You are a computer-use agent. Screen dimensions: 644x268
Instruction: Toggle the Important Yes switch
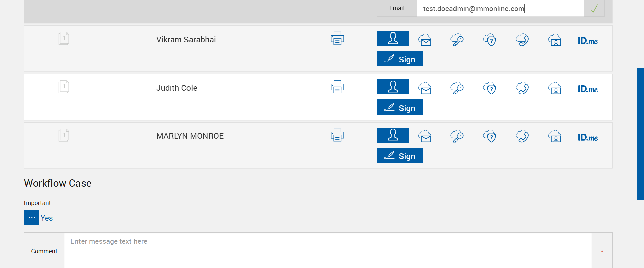39,218
